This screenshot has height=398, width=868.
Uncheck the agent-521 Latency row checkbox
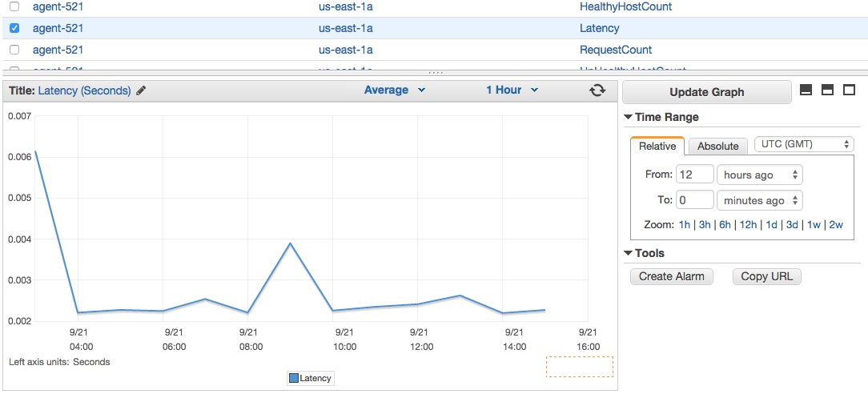tap(15, 28)
